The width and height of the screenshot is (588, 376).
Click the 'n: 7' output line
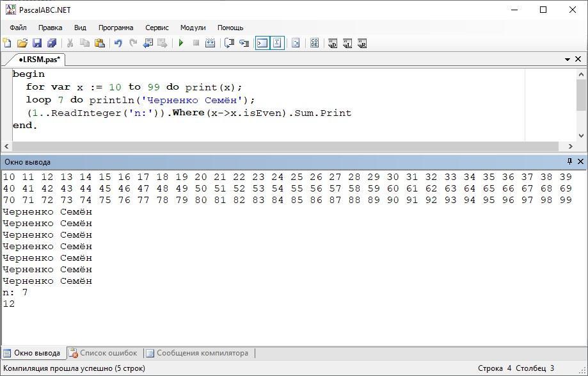click(15, 292)
